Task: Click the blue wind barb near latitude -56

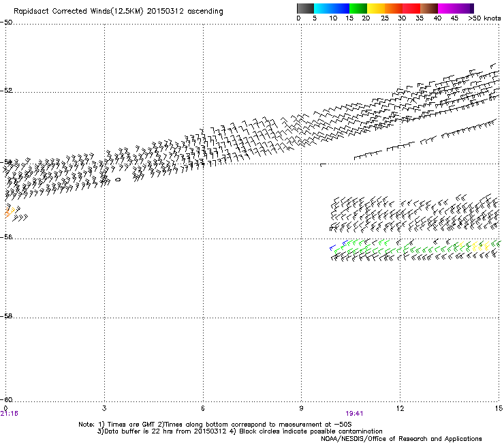Action: tap(332, 247)
